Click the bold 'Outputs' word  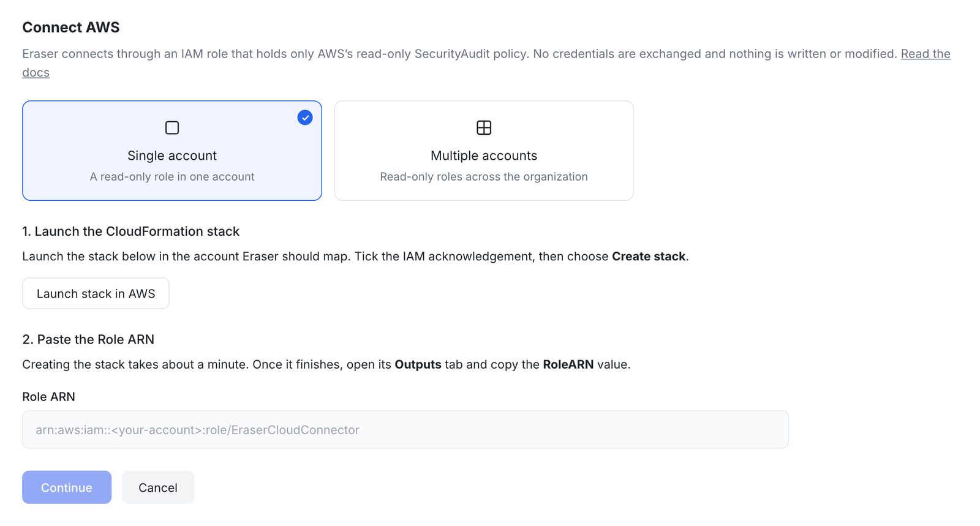coord(418,364)
